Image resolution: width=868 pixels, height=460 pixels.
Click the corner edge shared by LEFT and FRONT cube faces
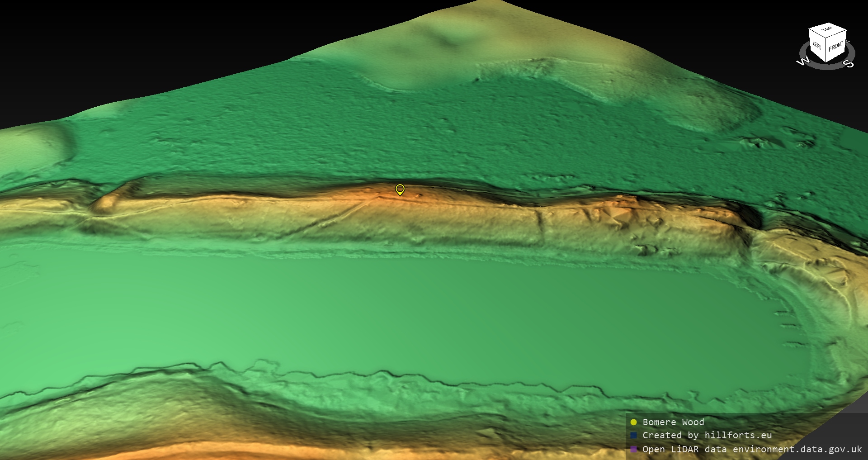coord(826,51)
